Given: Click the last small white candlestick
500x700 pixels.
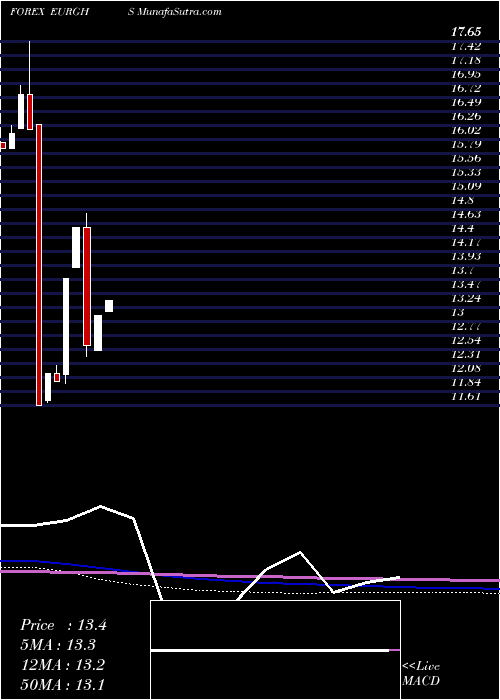Looking at the screenshot, I should [x=109, y=306].
